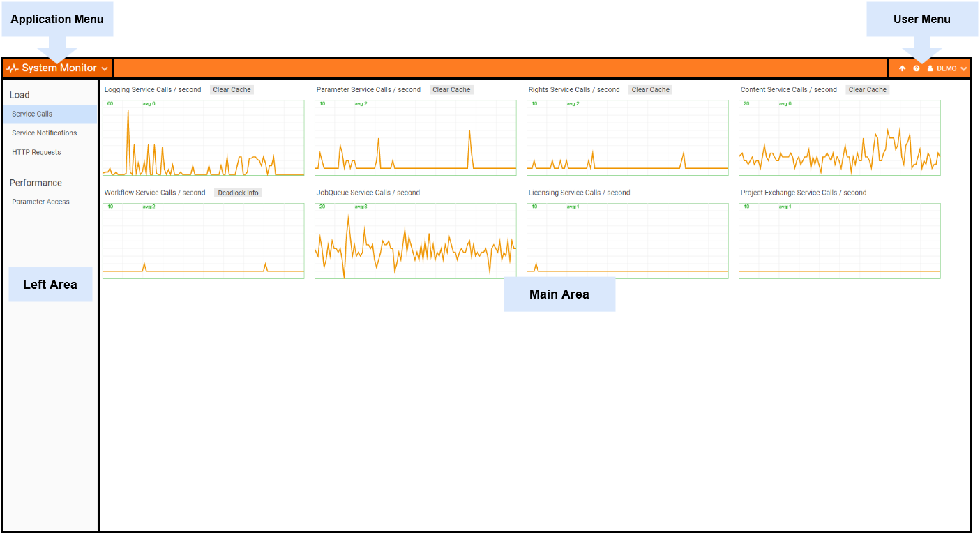Viewport: 980px width, 533px height.
Task: Select the Content Service Calls chart
Action: point(839,137)
